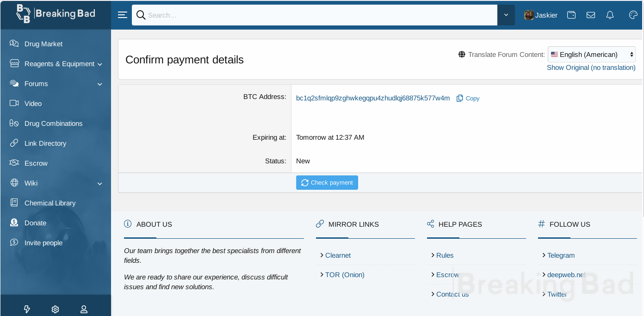Click the magnifier search icon
This screenshot has height=316, width=644.
141,15
